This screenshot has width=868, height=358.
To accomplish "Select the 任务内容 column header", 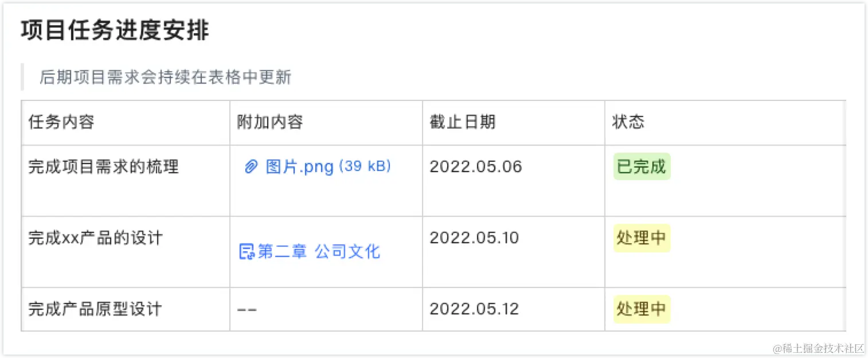I will click(61, 122).
